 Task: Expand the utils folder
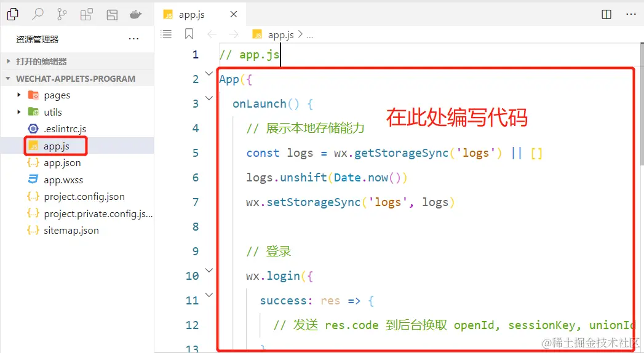click(x=78, y=112)
